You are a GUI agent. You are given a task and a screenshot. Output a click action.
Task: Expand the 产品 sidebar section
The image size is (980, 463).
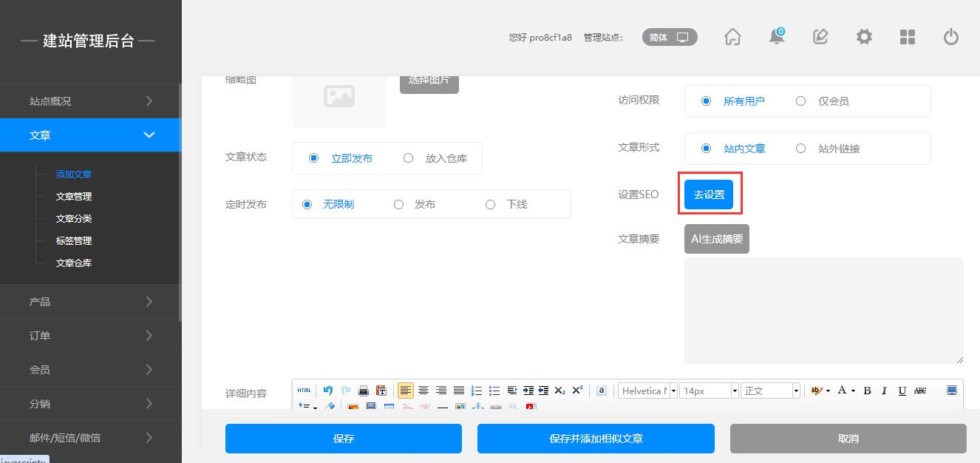90,302
